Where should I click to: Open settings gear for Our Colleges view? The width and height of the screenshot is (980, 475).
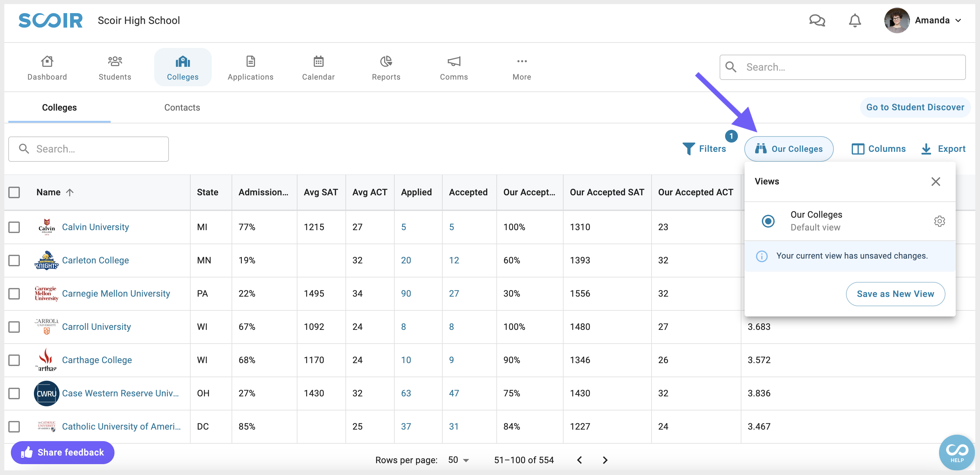coord(939,221)
